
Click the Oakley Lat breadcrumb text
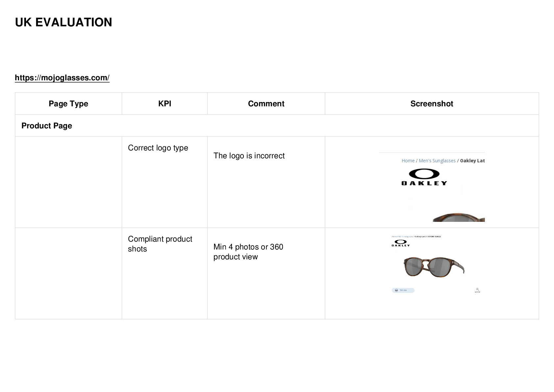click(472, 161)
